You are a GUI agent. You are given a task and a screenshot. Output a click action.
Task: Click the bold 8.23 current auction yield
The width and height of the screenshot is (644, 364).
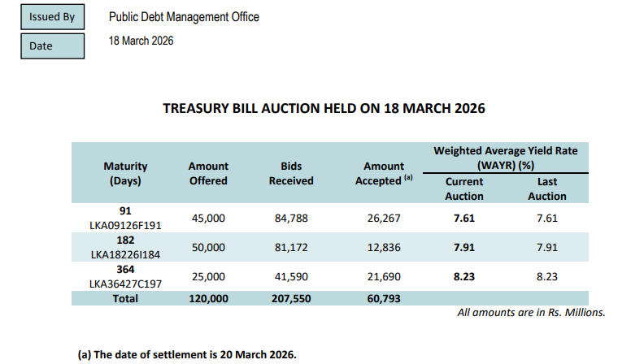coord(464,277)
